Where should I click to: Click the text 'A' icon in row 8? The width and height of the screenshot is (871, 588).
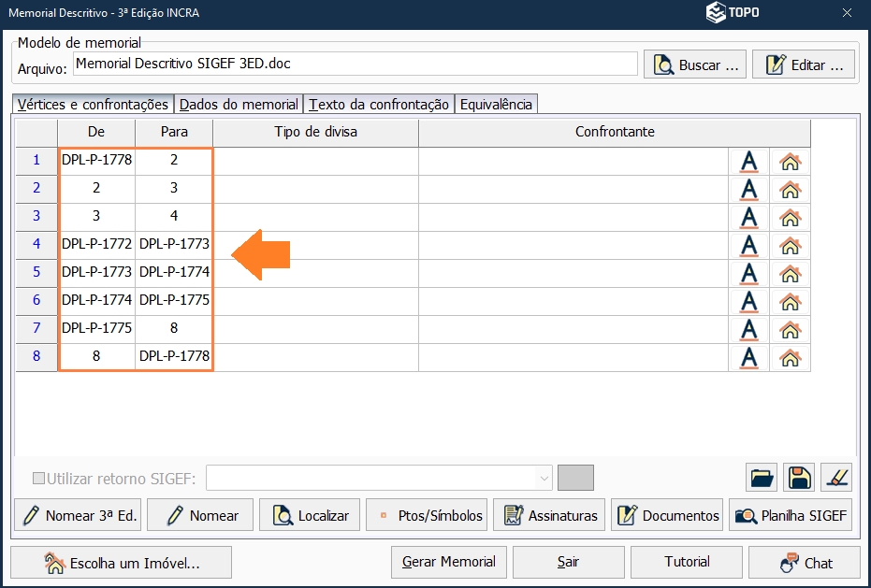pyautogui.click(x=748, y=358)
